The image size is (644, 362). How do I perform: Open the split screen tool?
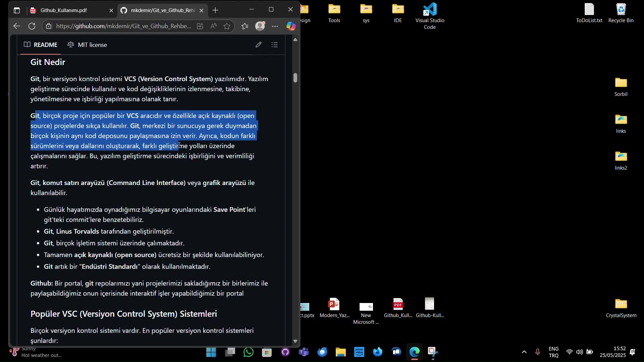200,26
